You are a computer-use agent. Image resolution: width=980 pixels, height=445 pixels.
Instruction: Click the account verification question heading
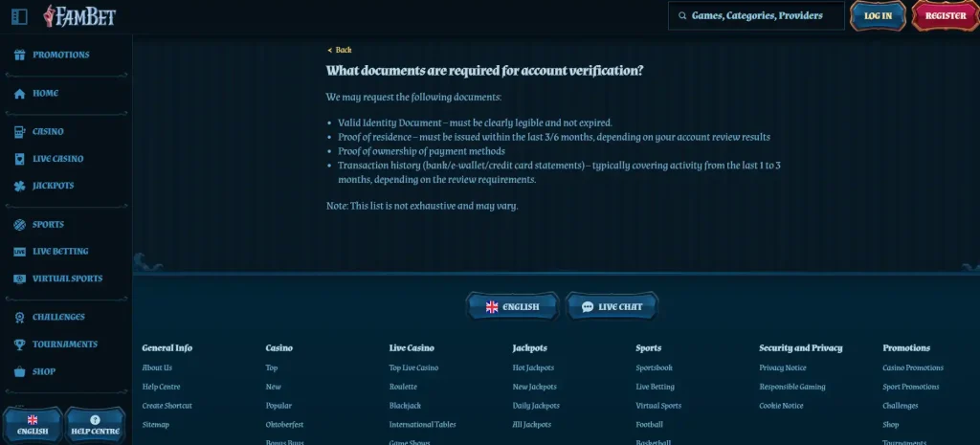pos(484,71)
